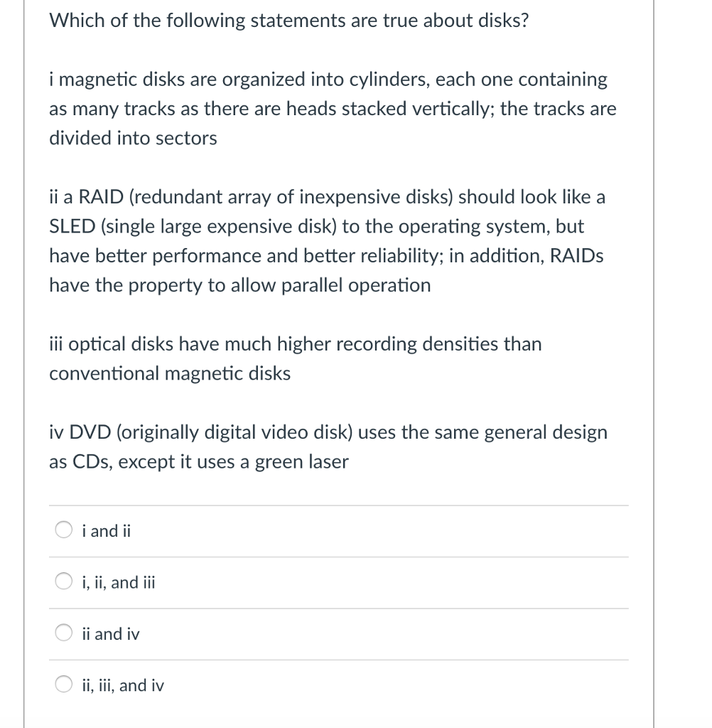The width and height of the screenshot is (712, 728).
Task: Click the 'ii and iv' option text
Action: (109, 633)
